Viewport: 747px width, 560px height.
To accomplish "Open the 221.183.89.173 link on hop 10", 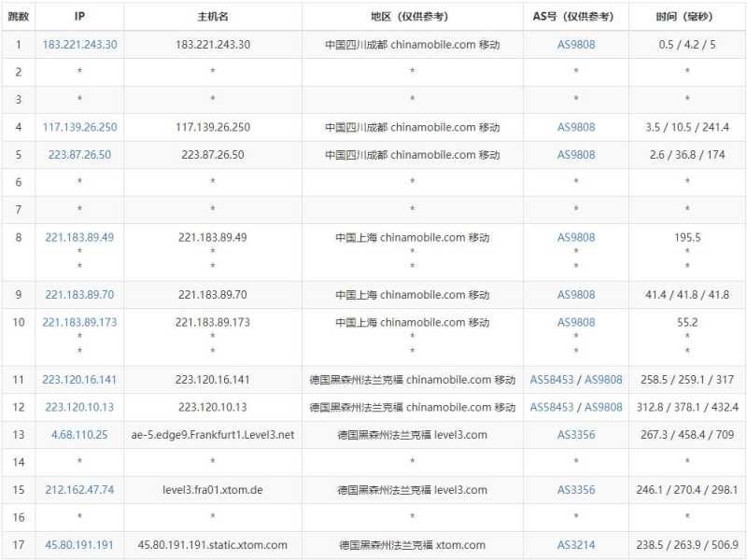I will click(x=79, y=322).
